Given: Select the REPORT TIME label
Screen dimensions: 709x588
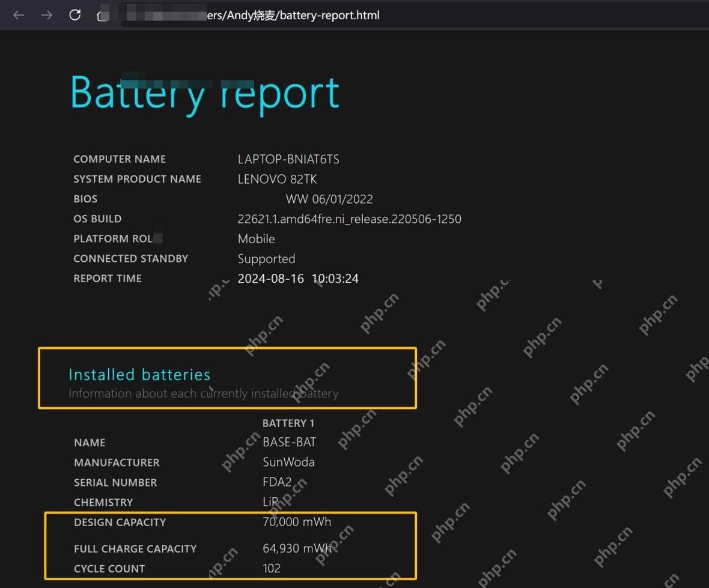Looking at the screenshot, I should point(108,279).
